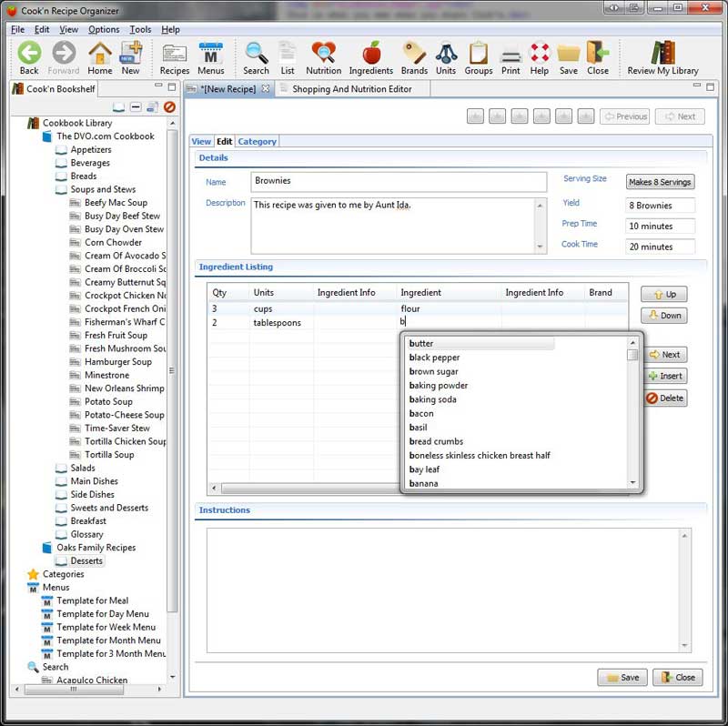Open the Ingredients apple icon

[371, 58]
